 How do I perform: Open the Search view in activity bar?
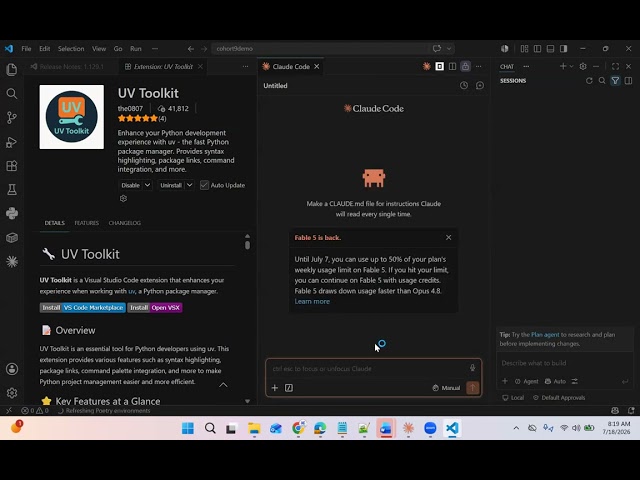12,93
